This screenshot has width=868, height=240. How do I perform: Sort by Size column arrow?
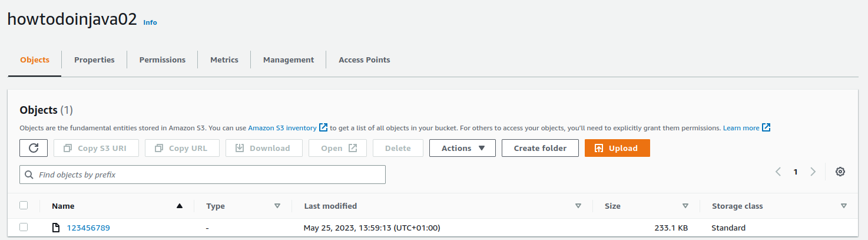(685, 206)
